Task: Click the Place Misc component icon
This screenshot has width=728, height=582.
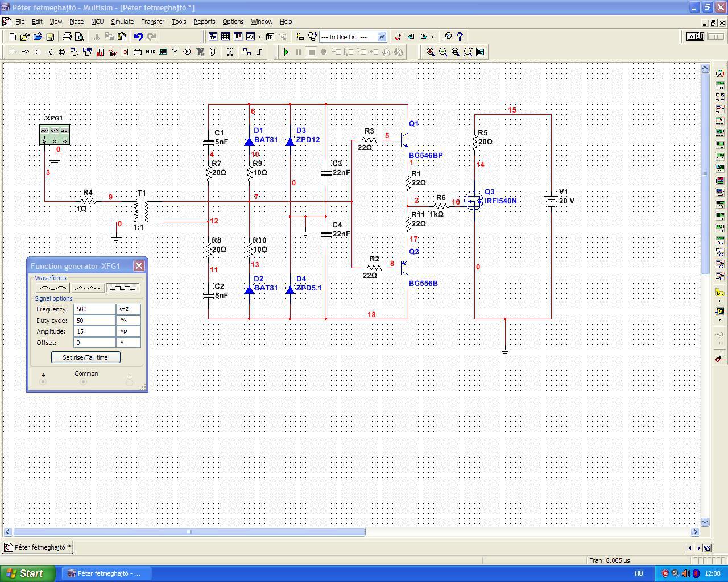Action: [x=150, y=52]
